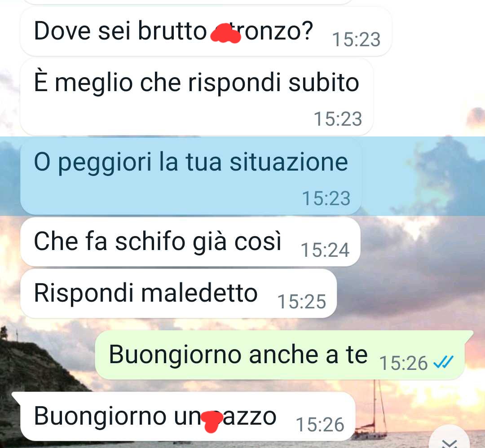The image size is (485, 448).
Task: Tap the "È meglio che rispondi subito" message
Action: pos(196,97)
